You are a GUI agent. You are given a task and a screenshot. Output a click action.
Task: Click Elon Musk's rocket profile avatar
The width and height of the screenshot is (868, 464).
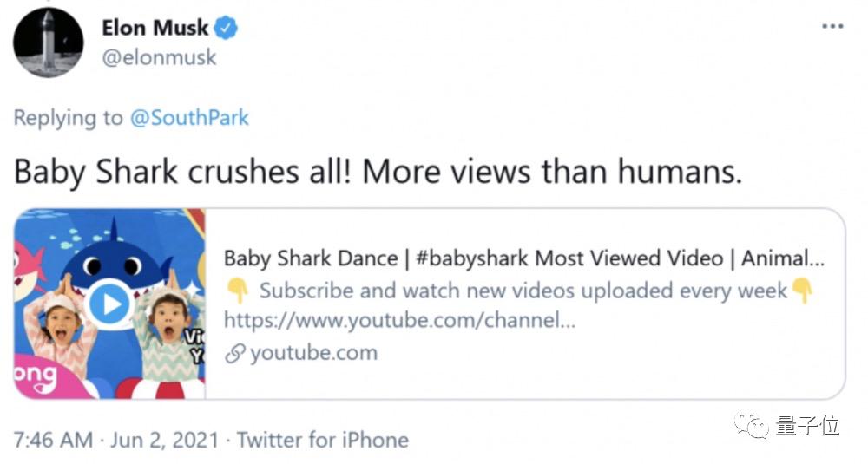49,43
